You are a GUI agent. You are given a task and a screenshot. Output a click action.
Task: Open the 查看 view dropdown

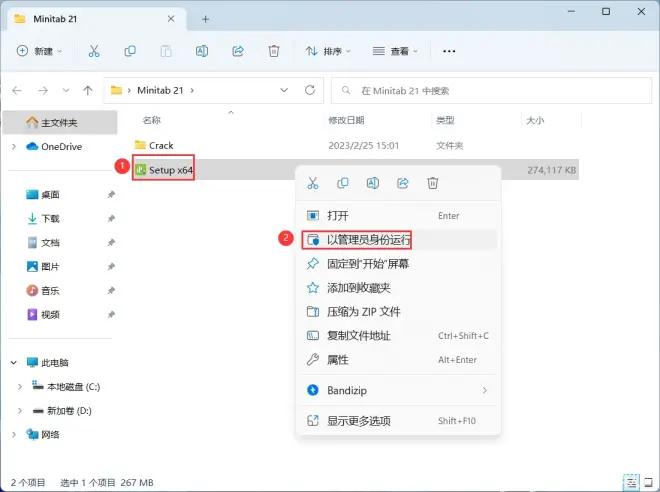click(x=395, y=51)
